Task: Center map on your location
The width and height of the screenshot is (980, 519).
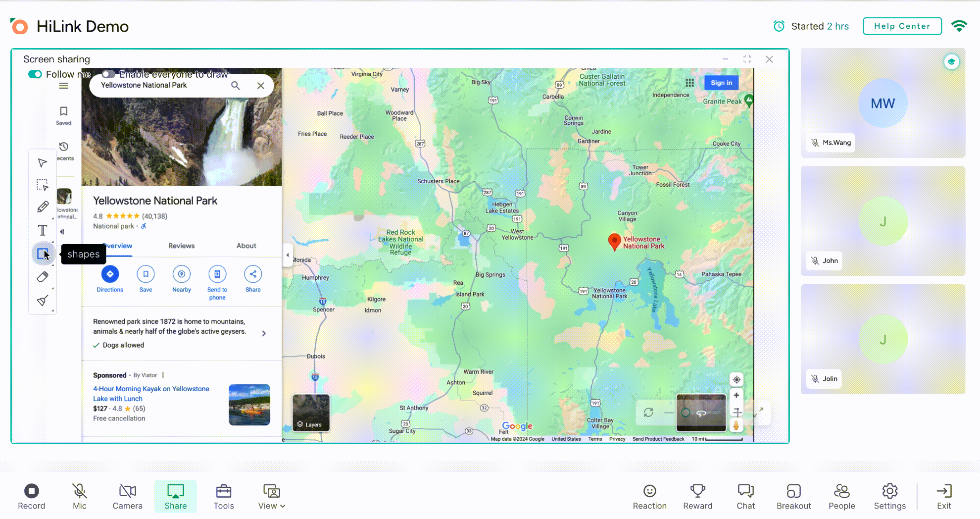Action: [736, 379]
